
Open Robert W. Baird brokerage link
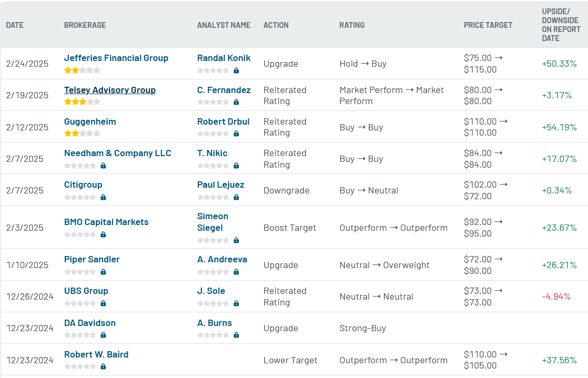click(x=96, y=354)
